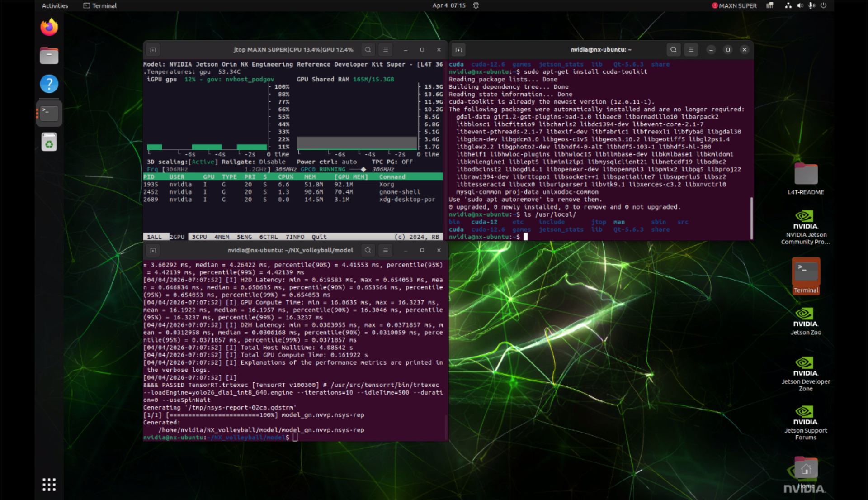Click the new tab icon in the jtop window
Image resolution: width=868 pixels, height=500 pixels.
153,50
